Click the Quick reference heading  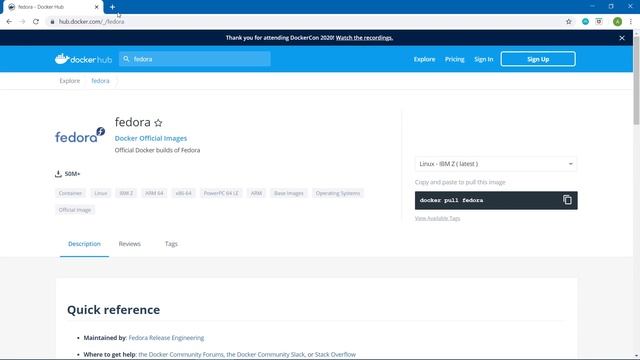click(x=113, y=310)
